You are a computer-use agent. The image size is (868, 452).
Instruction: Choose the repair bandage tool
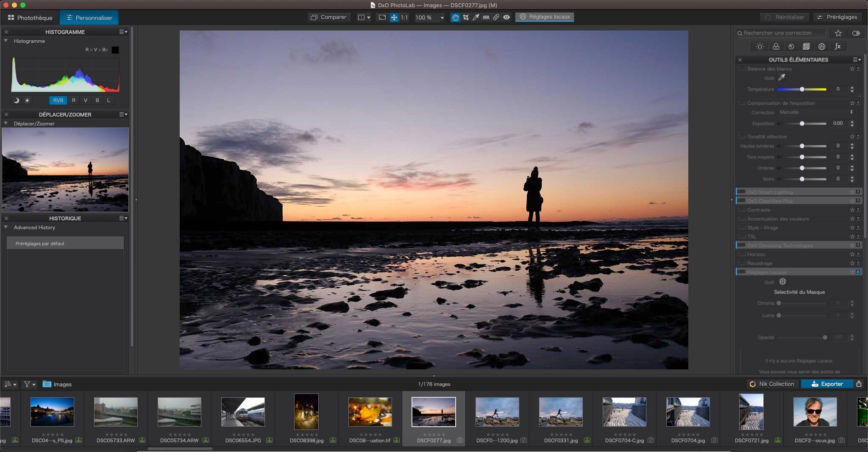[496, 17]
